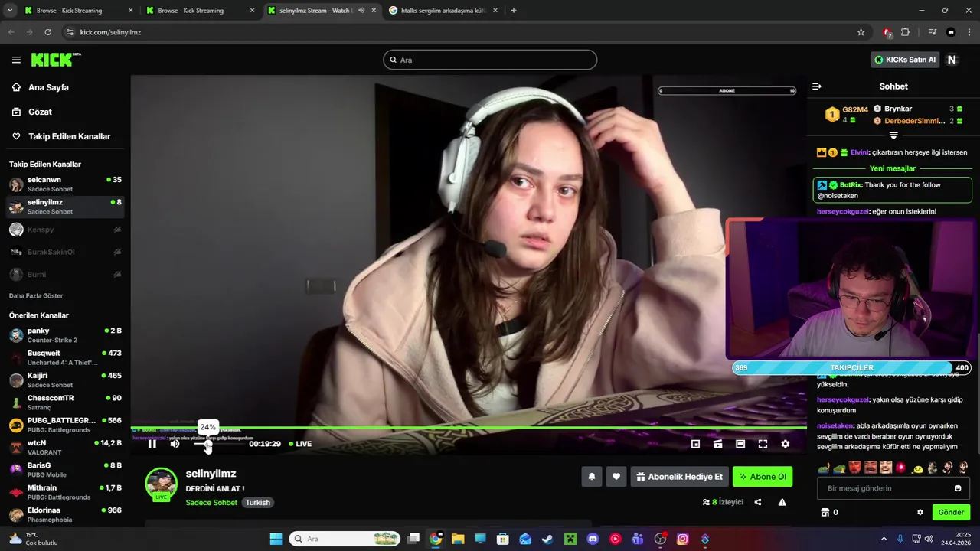Click the Turkish language tag
Viewport: 980px width, 551px height.
[x=258, y=503]
